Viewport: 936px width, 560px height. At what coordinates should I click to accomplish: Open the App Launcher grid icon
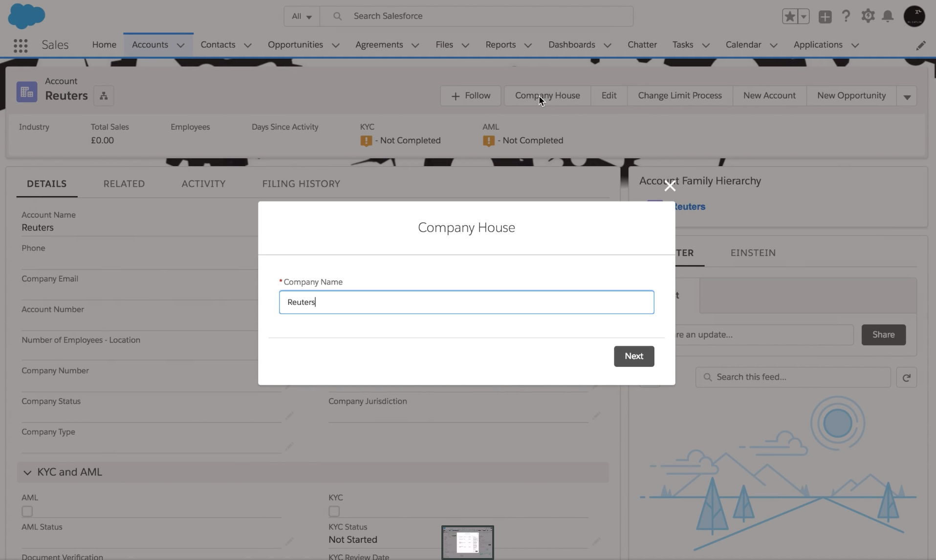[x=21, y=45]
